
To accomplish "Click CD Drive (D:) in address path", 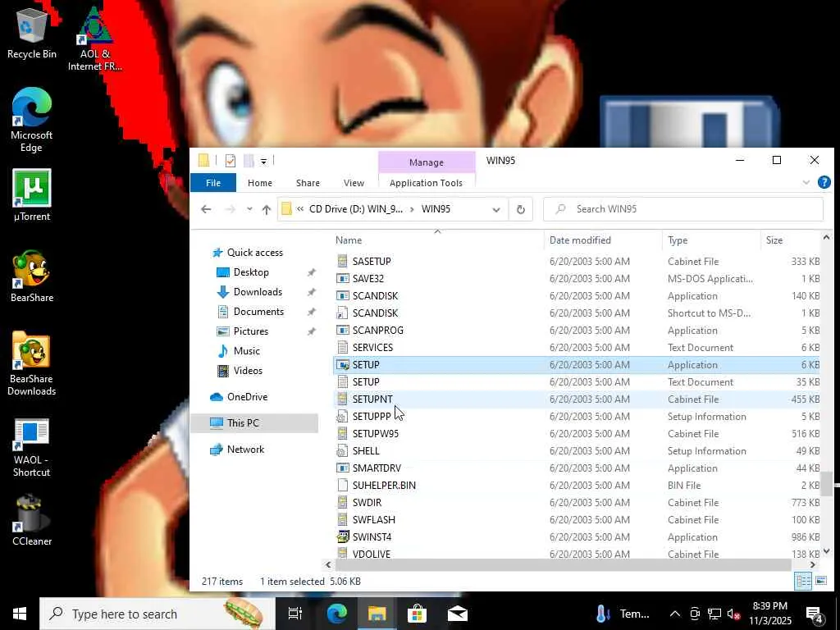I will (356, 209).
